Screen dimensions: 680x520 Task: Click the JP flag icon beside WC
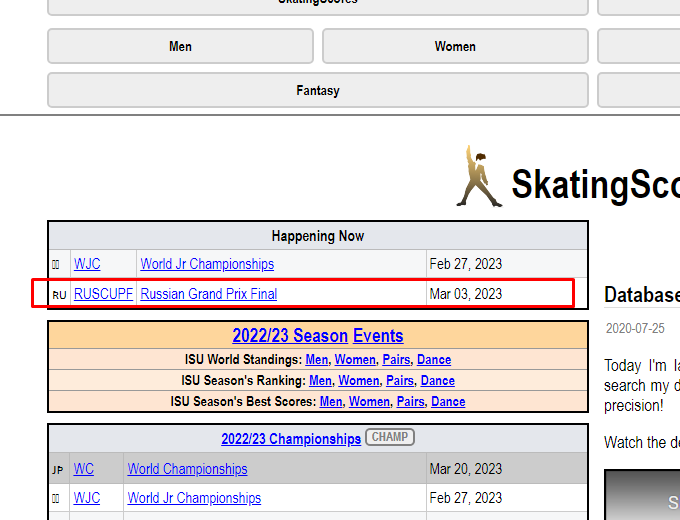pos(58,469)
